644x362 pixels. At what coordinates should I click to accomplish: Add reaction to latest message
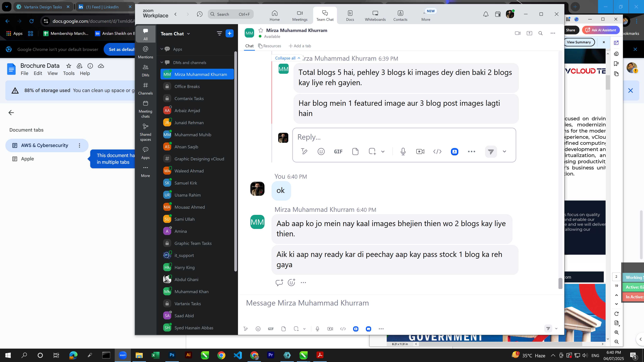coord(291,283)
